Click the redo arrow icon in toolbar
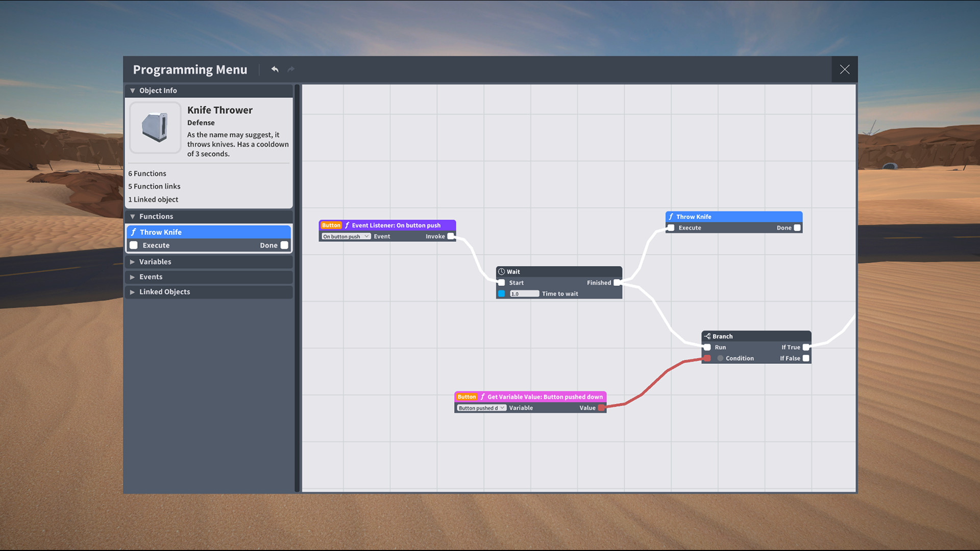Screen dimensions: 980x551 coord(291,69)
